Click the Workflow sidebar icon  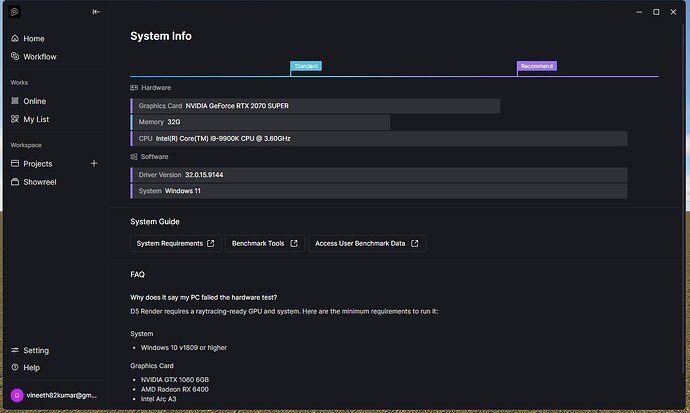[15, 56]
